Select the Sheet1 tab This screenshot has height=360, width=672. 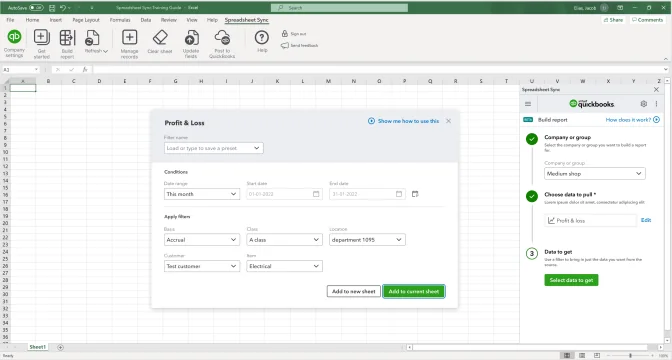37,347
